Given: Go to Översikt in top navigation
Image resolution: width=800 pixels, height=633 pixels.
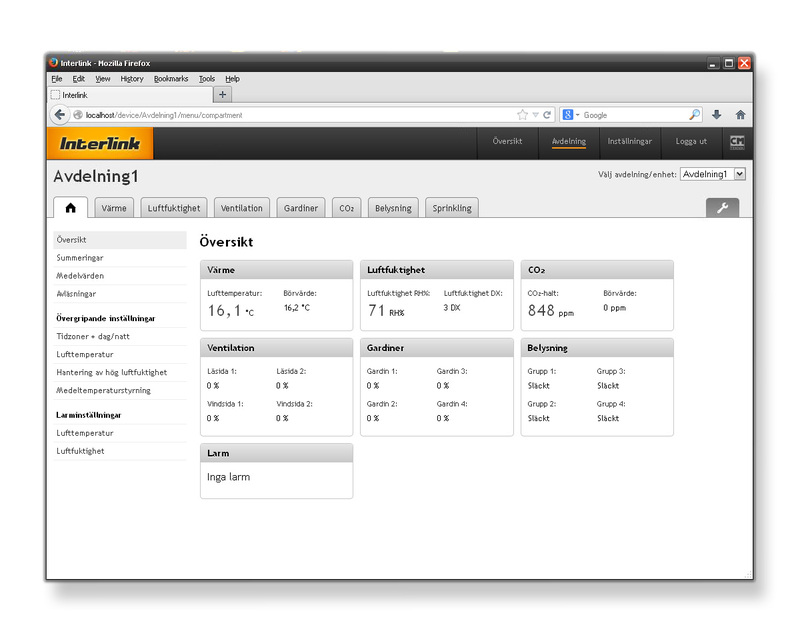Looking at the screenshot, I should (x=507, y=141).
